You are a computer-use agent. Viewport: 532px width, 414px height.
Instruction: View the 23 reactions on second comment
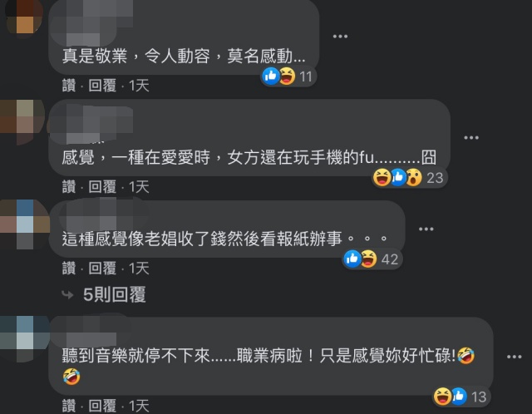[409, 177]
